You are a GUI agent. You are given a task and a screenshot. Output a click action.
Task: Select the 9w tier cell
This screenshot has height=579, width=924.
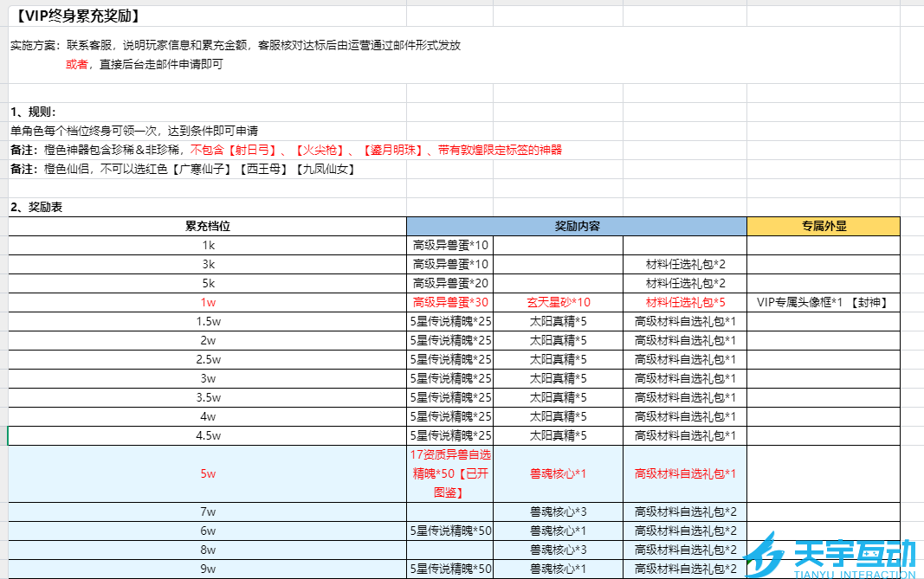[208, 569]
